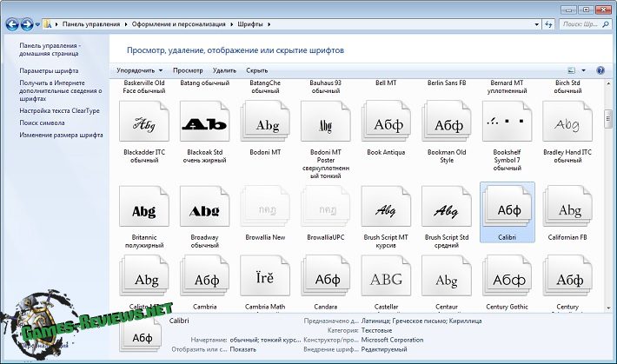617x364 pixels.
Task: Select the Book Antiqua font icon
Action: tap(386, 122)
